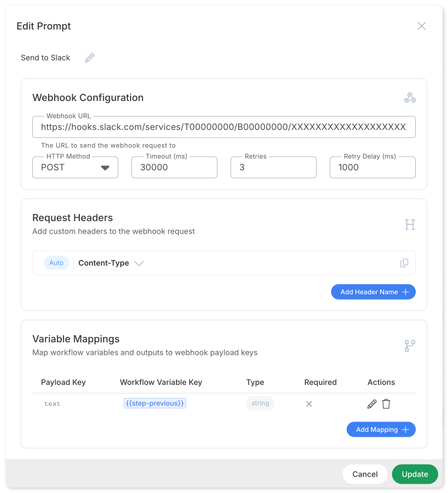Edit the text payload mapping via pencil icon
448x493 pixels.
pos(372,403)
